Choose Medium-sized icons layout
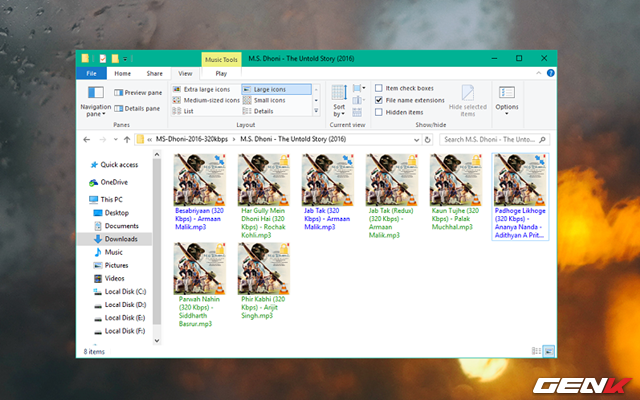The width and height of the screenshot is (640, 400). 206,100
